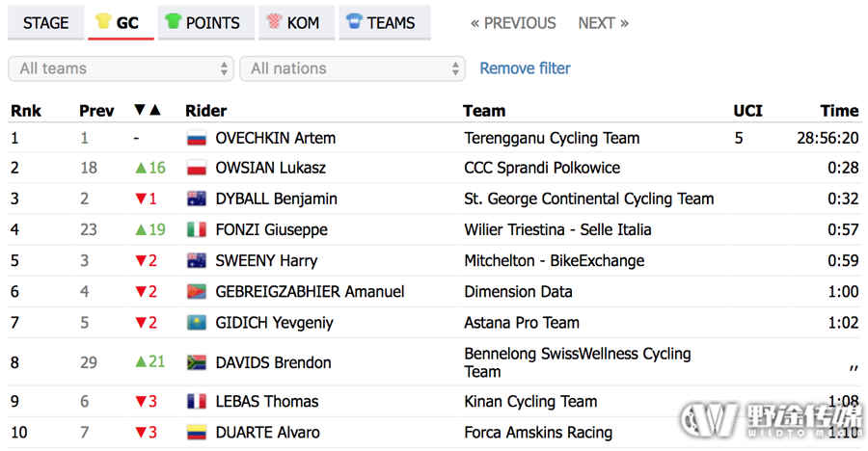
Task: Open rider OWSIAN Lukasz profile
Action: point(271,168)
